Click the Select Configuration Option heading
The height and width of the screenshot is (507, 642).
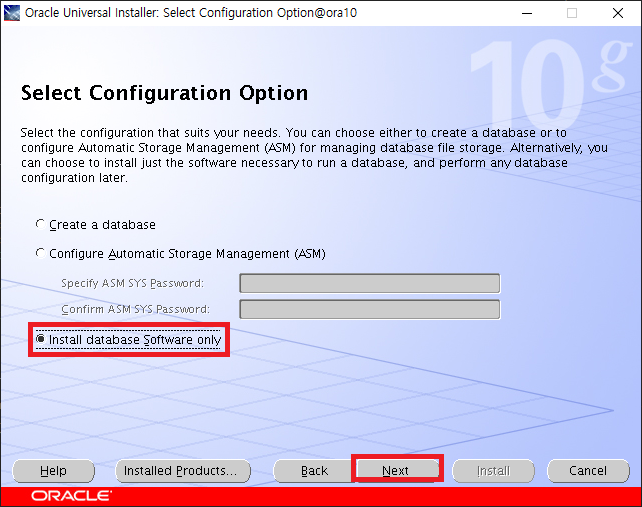pos(164,93)
